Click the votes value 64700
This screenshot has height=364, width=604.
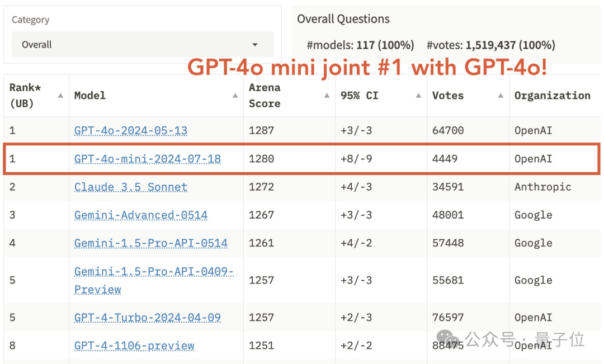(x=447, y=131)
